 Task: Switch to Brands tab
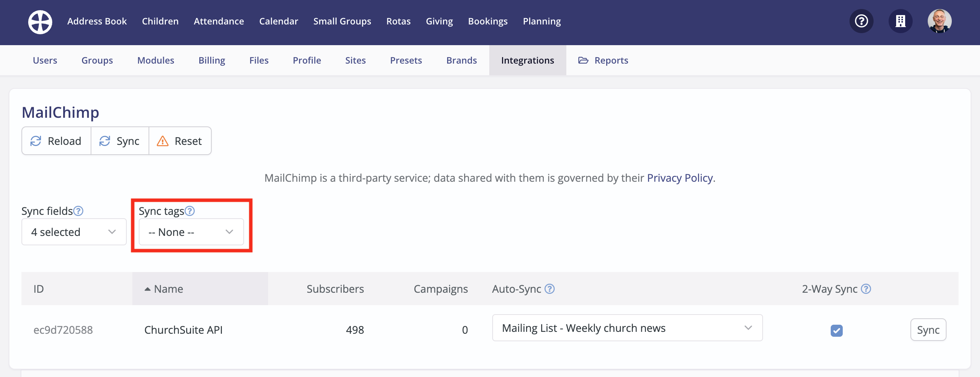point(461,60)
